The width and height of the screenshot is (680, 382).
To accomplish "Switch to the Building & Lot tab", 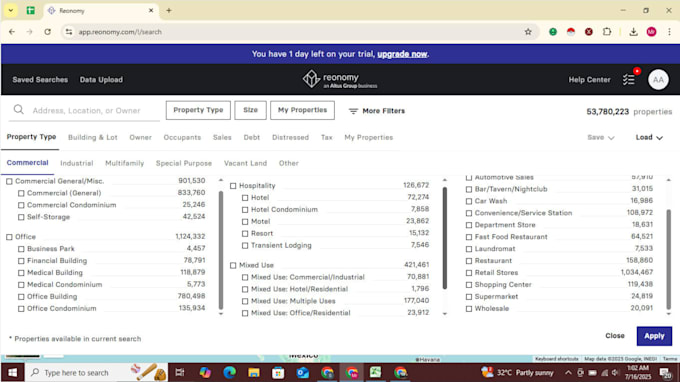I will tap(93, 137).
